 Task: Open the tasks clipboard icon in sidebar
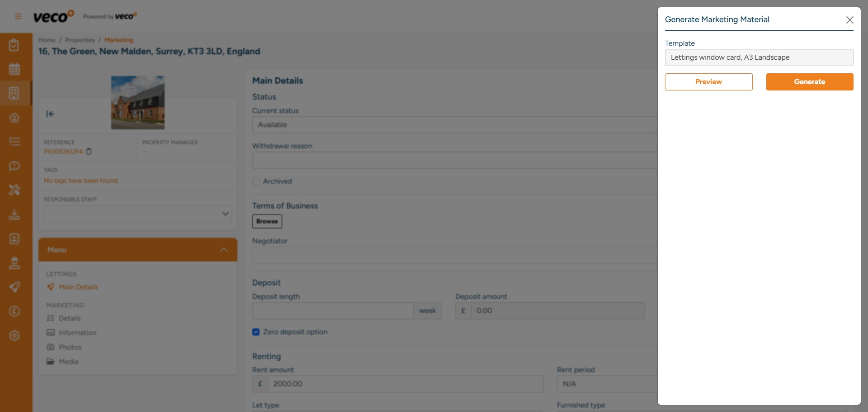[15, 45]
